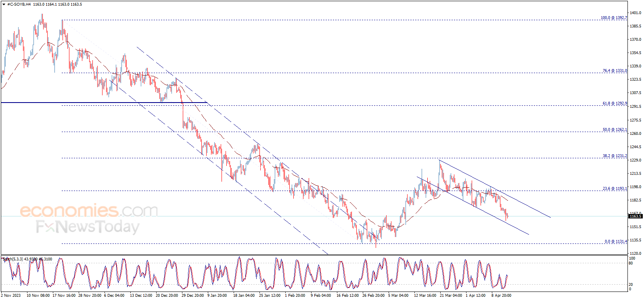644x300 pixels.
Task: Click the 5 Mar 04:00 time axis label
Action: pos(398,296)
